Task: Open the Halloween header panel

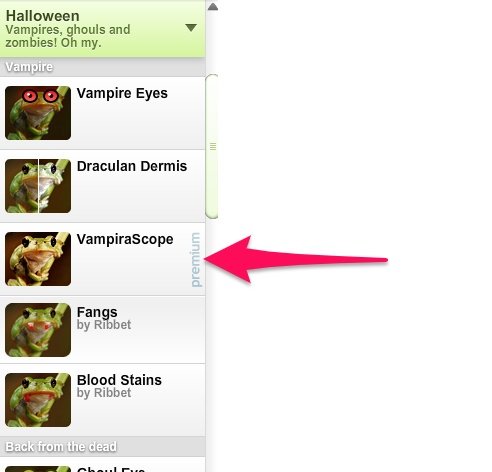Action: (102, 29)
